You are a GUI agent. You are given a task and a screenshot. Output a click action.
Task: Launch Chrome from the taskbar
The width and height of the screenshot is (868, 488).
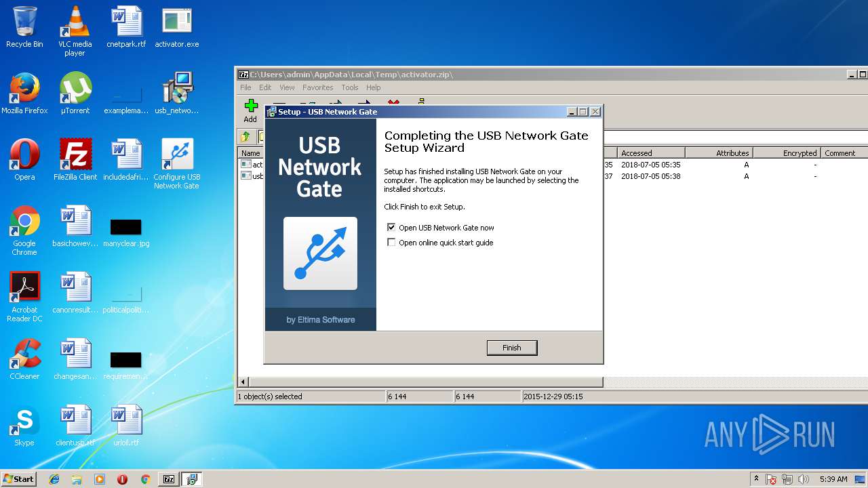(x=145, y=479)
